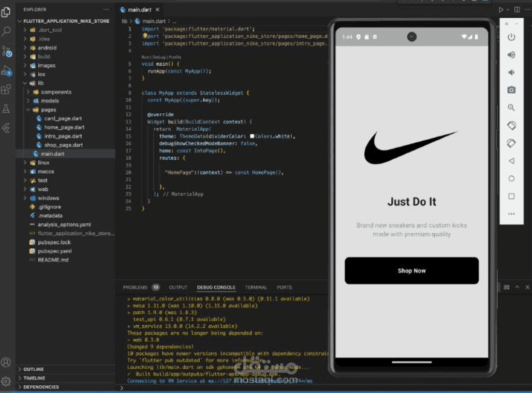Screen dimensions: 532x393
Task: Open Run and Debug view
Action: (x=6, y=71)
